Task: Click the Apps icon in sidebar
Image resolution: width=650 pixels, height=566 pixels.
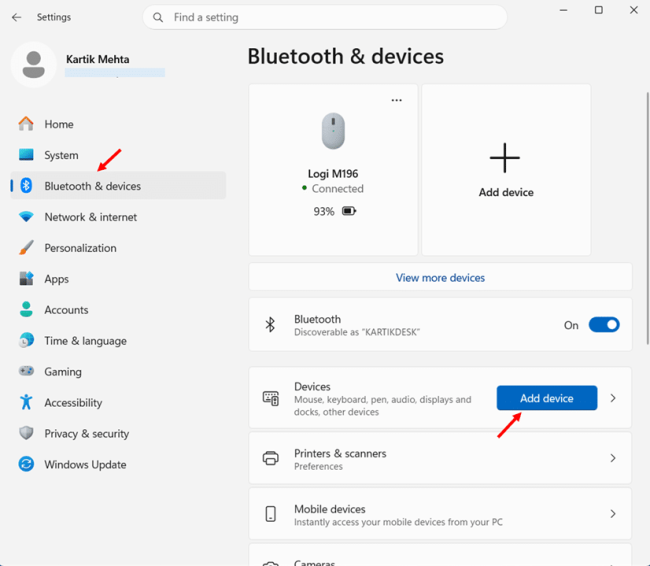Action: coord(26,278)
